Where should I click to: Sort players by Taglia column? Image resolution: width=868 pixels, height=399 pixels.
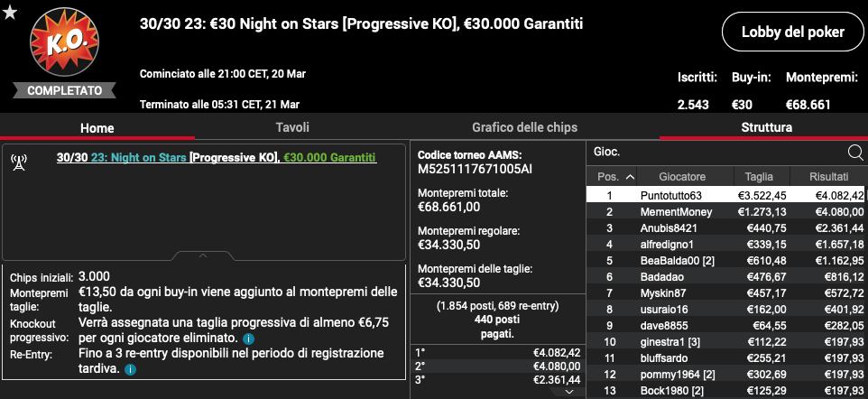[759, 177]
